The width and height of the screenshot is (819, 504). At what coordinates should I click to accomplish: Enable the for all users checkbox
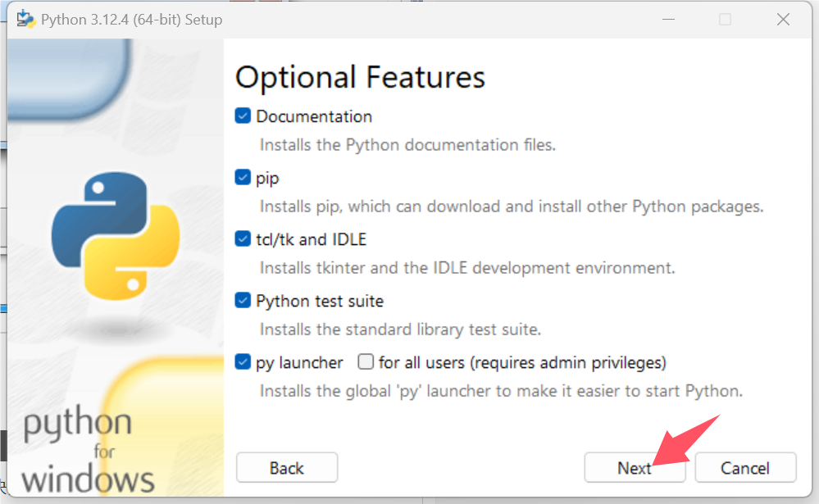pyautogui.click(x=366, y=362)
